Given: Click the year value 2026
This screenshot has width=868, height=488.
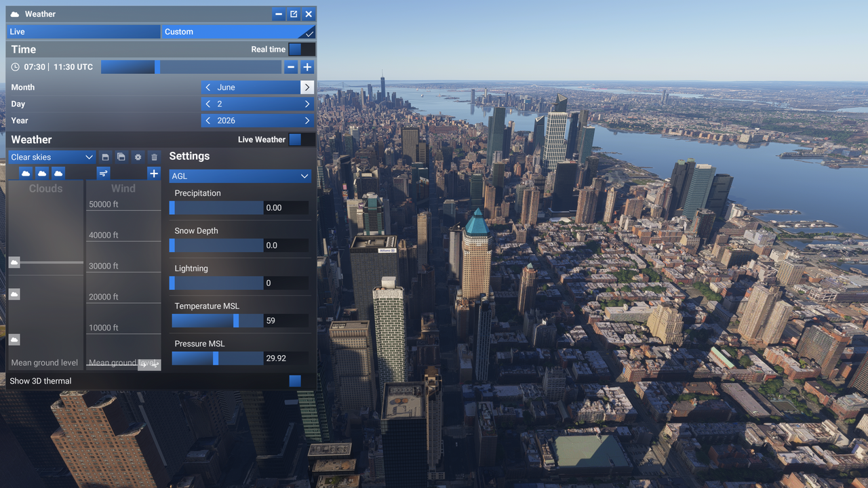Looking at the screenshot, I should pyautogui.click(x=226, y=121).
